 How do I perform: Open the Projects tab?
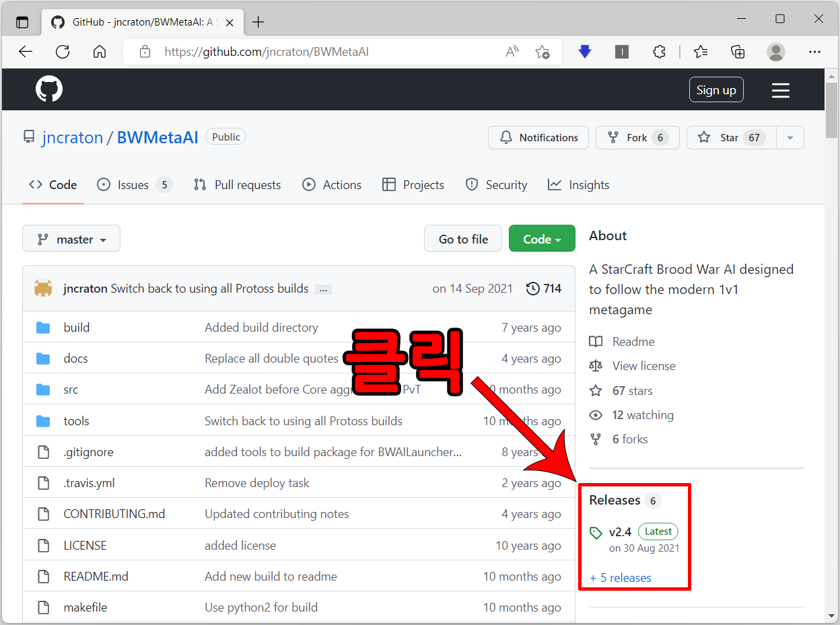click(413, 185)
